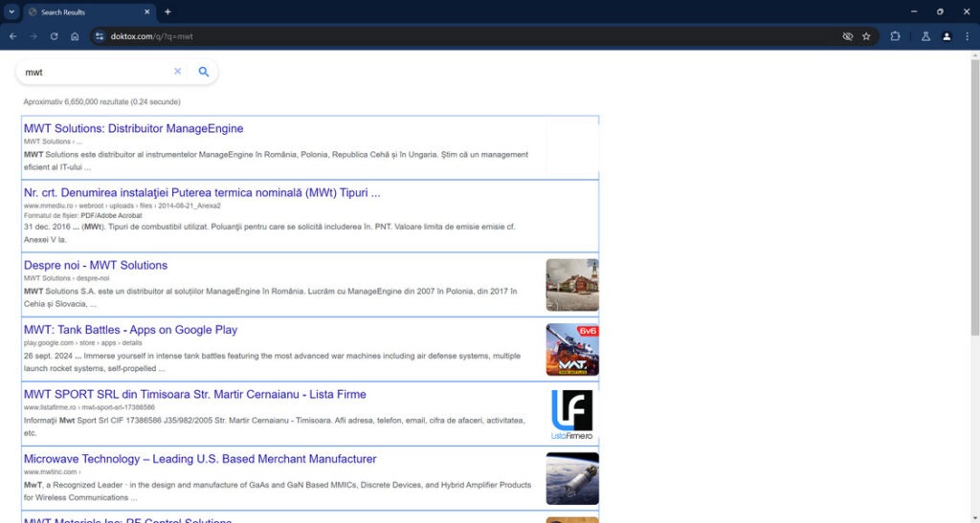Click inside the mwt search input field

click(x=96, y=72)
